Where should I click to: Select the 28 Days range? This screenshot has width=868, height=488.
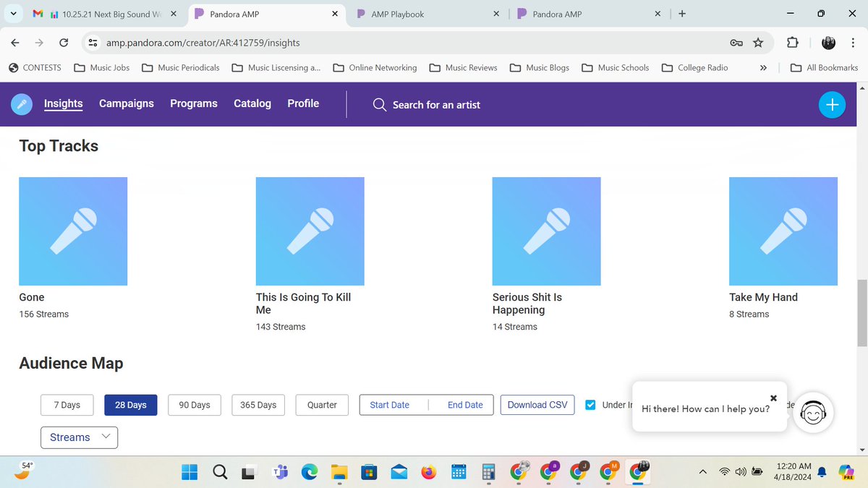pyautogui.click(x=131, y=405)
